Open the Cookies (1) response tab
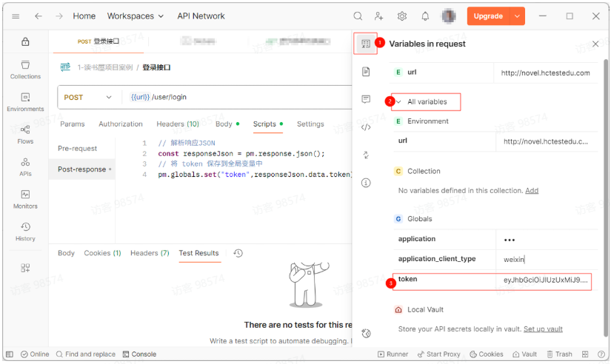611x364 pixels. pos(102,253)
